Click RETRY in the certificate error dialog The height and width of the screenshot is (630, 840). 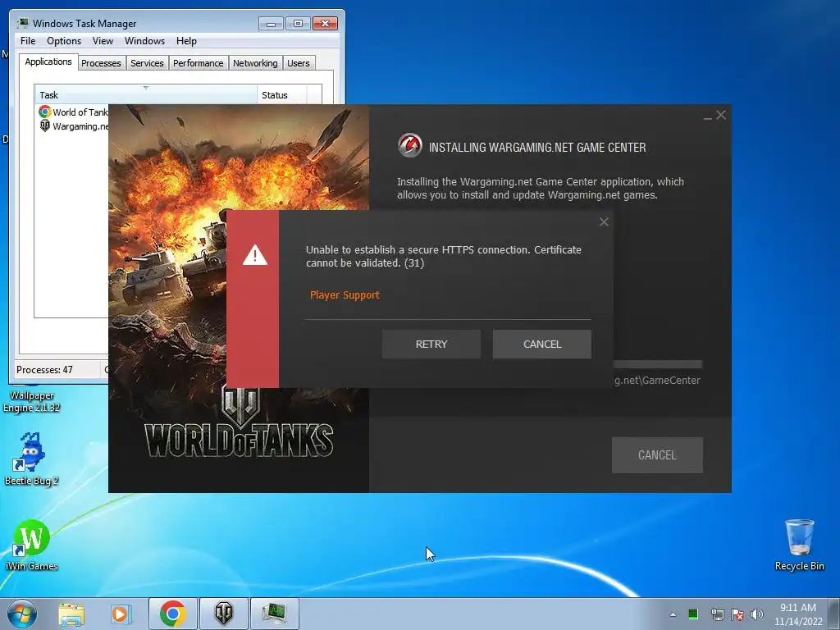431,344
